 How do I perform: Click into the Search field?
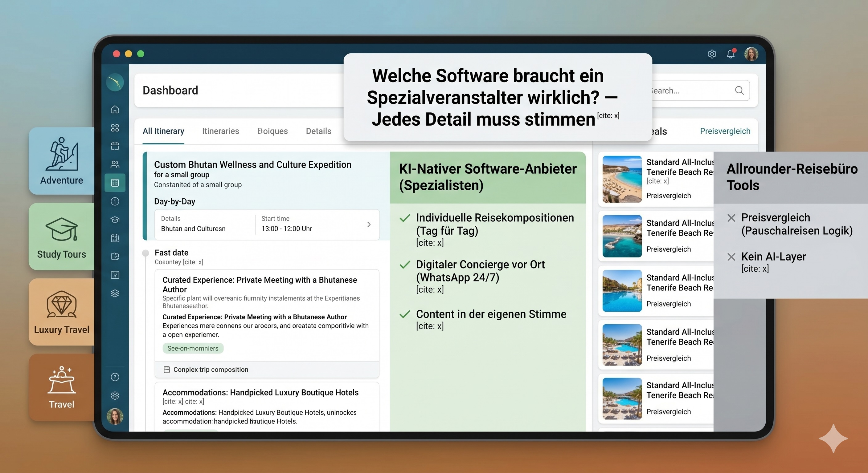(x=700, y=90)
